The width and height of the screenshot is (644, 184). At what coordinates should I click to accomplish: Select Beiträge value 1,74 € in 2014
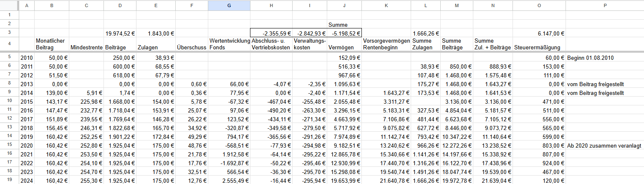click(x=121, y=93)
